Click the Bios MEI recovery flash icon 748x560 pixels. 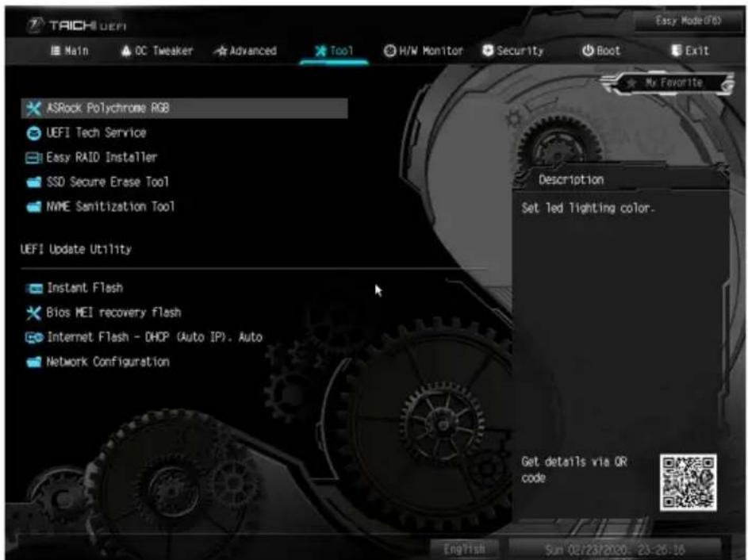click(x=33, y=313)
